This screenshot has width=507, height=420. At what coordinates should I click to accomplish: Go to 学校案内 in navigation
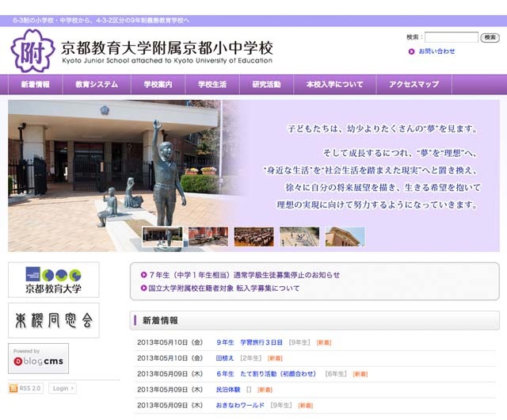pyautogui.click(x=158, y=85)
